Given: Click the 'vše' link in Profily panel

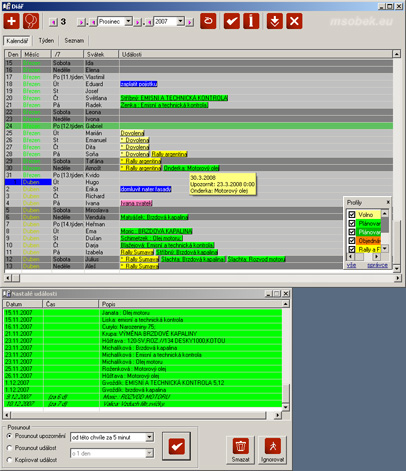Looking at the screenshot, I should (351, 265).
